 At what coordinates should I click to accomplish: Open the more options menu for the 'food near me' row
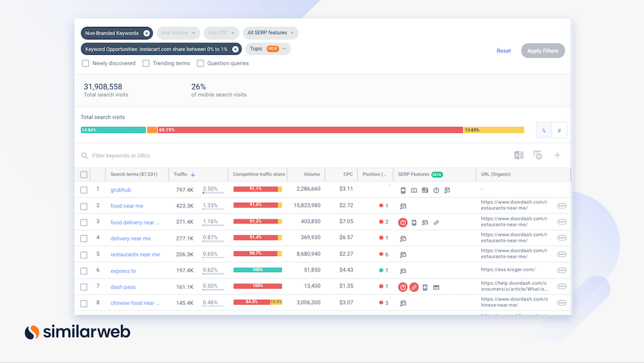point(562,206)
